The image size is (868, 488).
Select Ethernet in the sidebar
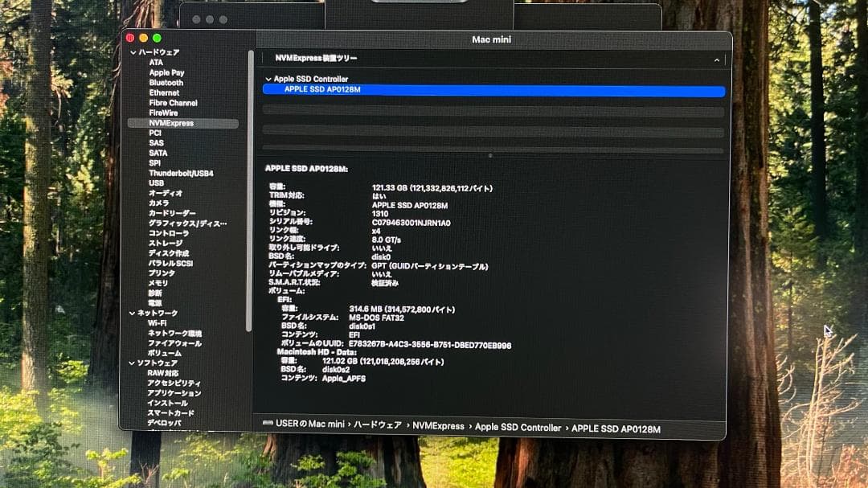click(x=164, y=92)
